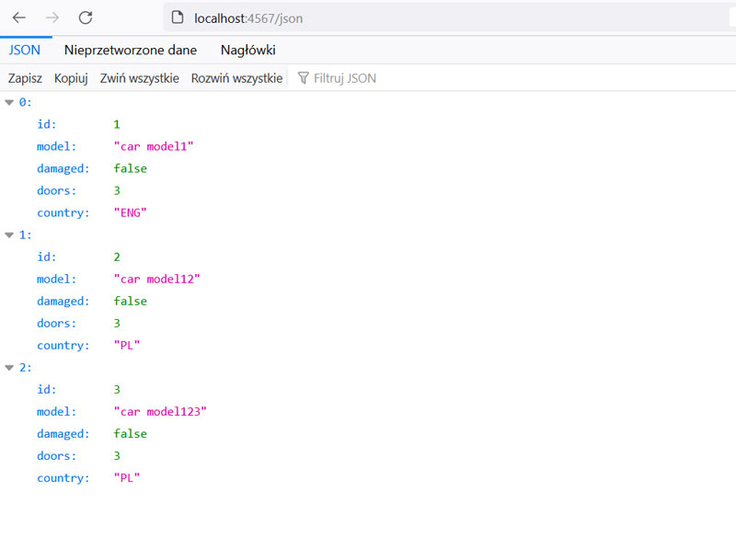Click Zwiń wszystkie to collapse all
The width and height of the screenshot is (736, 560).
point(139,78)
